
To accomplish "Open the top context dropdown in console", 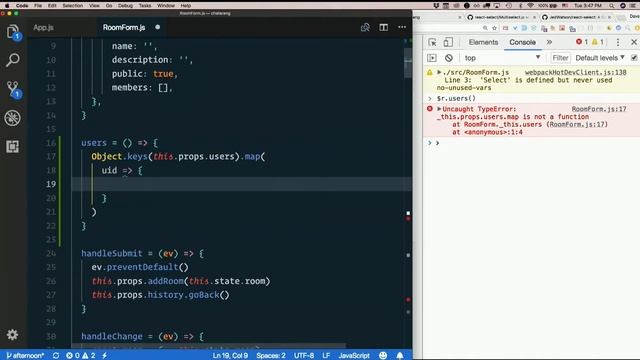I will (502, 58).
